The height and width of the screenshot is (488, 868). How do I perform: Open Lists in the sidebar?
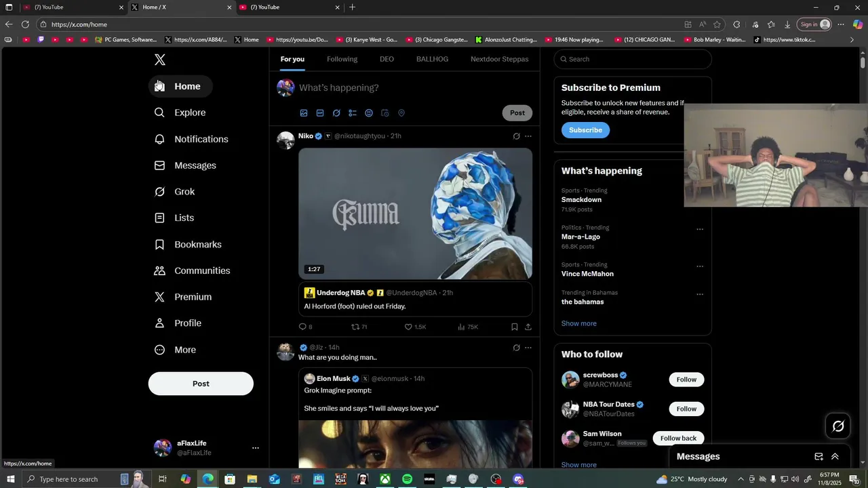[x=174, y=218]
